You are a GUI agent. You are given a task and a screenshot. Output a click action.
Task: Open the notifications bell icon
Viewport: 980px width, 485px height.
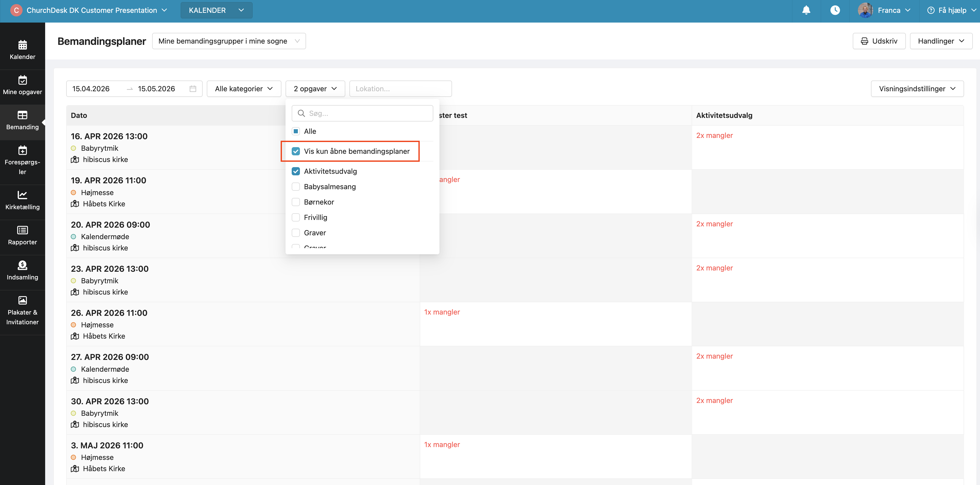point(806,10)
